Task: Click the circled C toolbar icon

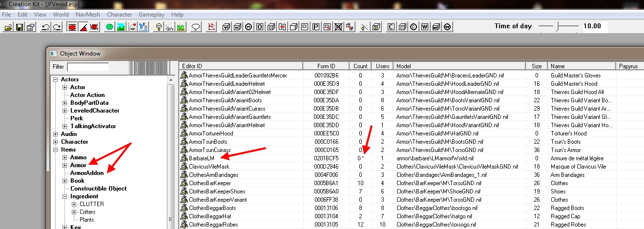Action: (414, 27)
